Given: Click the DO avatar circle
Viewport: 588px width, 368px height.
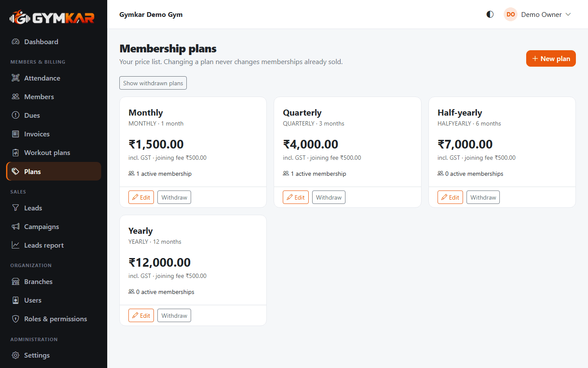Looking at the screenshot, I should pos(511,14).
